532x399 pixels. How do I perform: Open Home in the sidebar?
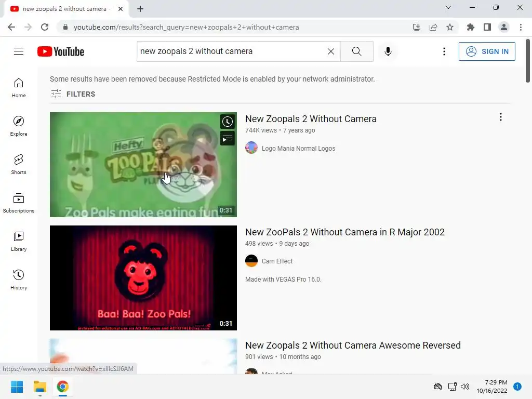[19, 87]
